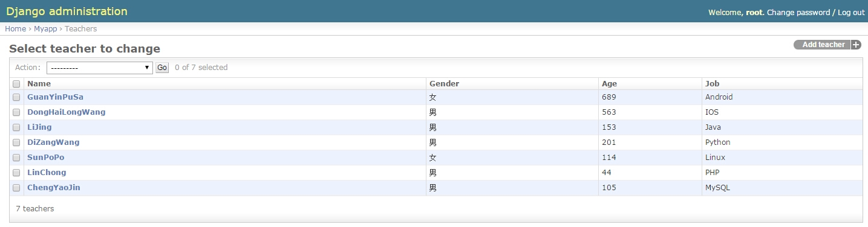Check the box for GuanYinPuSa
Viewport: 868px width, 227px height.
(x=16, y=97)
